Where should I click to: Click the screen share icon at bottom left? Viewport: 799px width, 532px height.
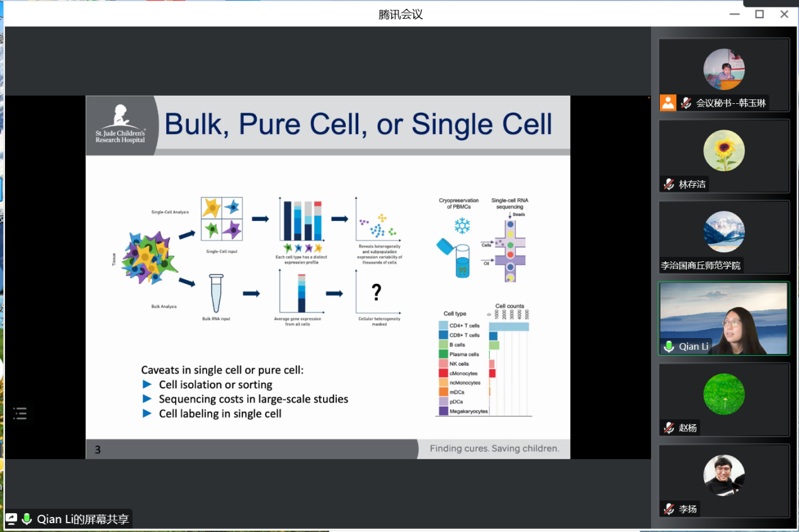click(x=11, y=519)
